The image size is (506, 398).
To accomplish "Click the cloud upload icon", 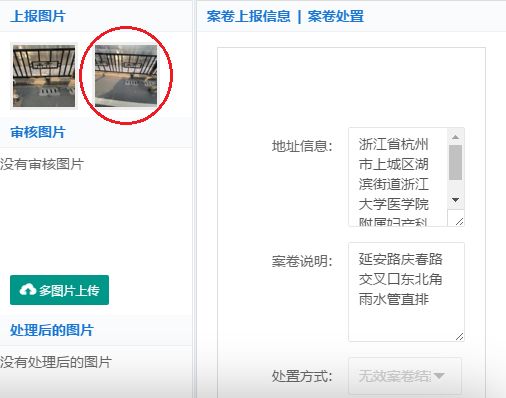I will [28, 290].
